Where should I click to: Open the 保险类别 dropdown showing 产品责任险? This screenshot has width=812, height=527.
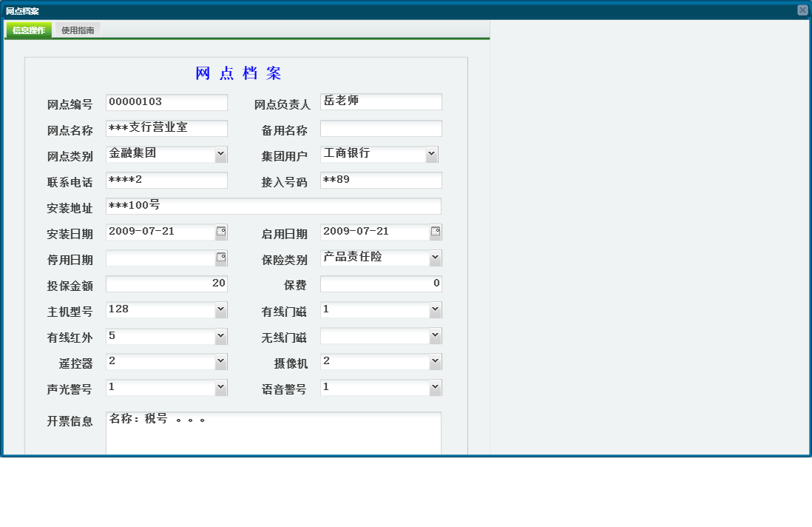435,258
